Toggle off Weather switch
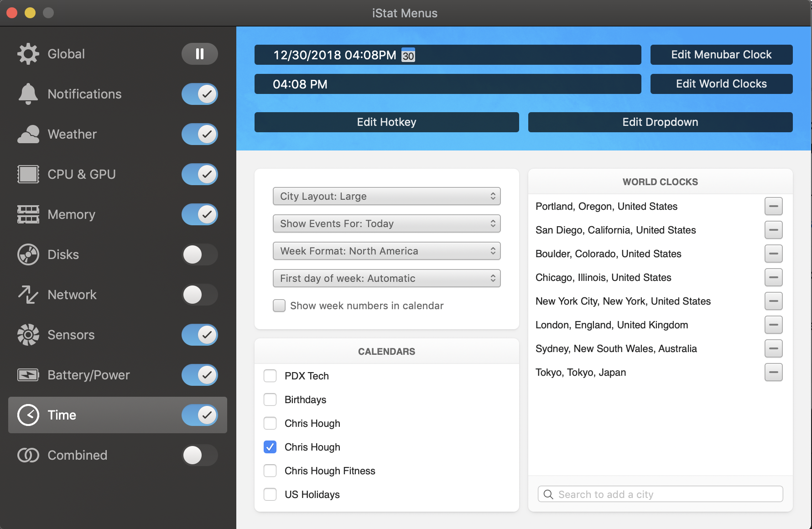This screenshot has width=812, height=529. click(x=200, y=134)
